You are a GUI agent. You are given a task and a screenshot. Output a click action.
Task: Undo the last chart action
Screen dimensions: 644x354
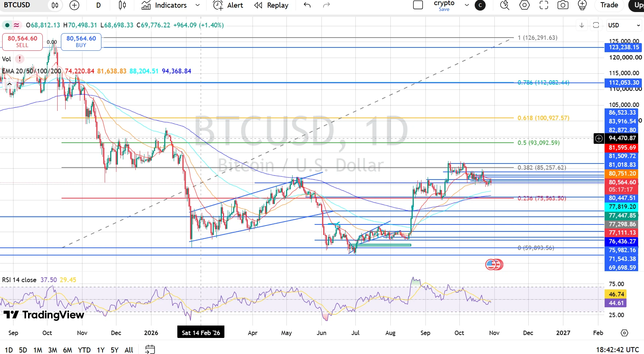click(307, 5)
